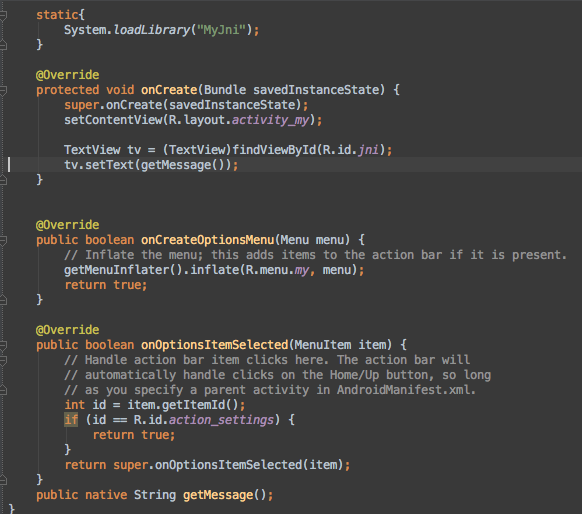
Task: Click the findViewById call
Action: (x=274, y=150)
